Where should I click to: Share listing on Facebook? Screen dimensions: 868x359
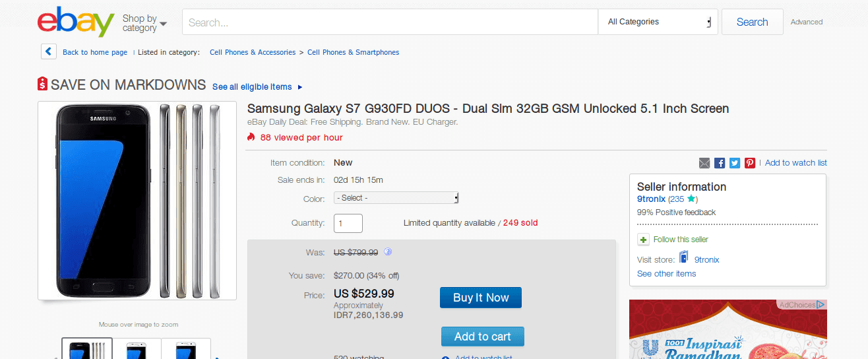[720, 163]
